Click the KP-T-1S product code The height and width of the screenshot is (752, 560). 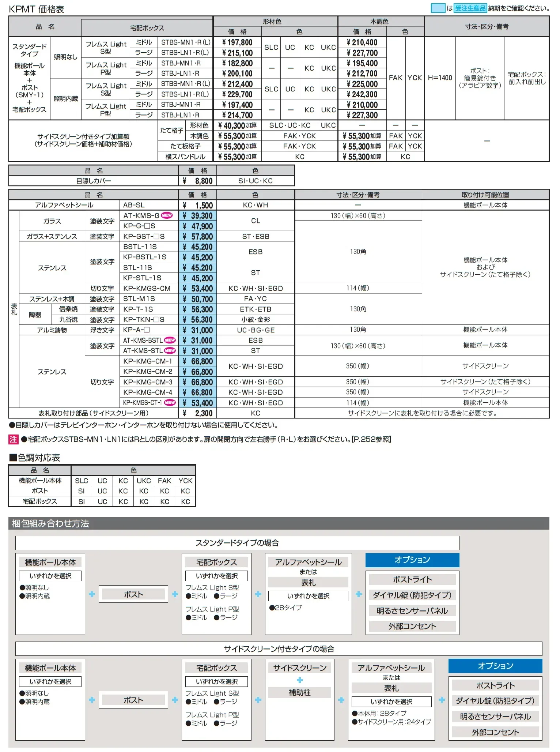pyautogui.click(x=138, y=309)
